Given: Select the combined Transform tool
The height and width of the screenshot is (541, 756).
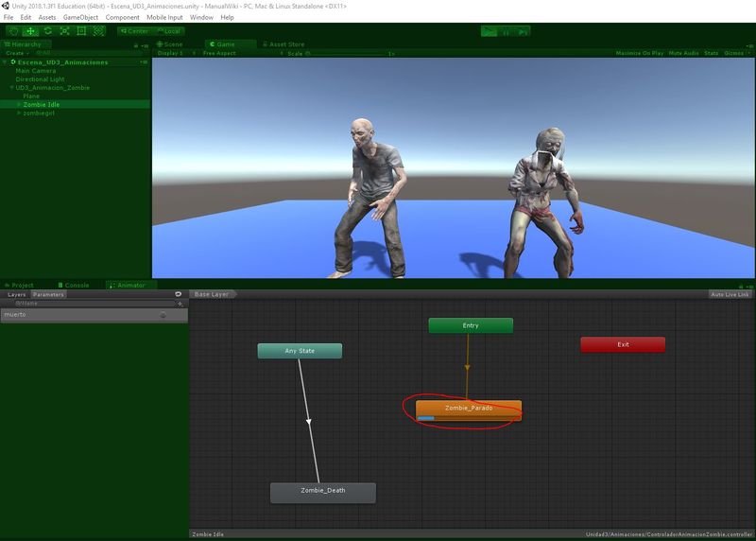Looking at the screenshot, I should 98,31.
